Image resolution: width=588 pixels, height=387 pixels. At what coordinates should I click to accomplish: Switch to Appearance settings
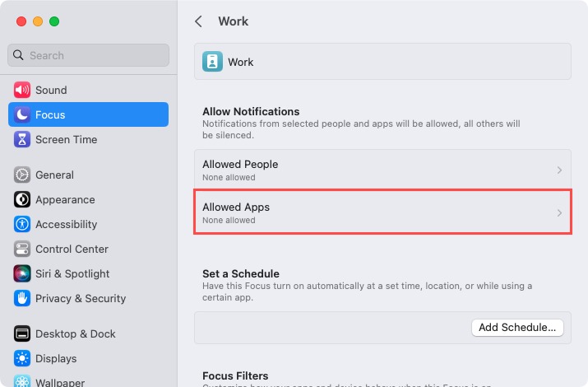point(88,199)
